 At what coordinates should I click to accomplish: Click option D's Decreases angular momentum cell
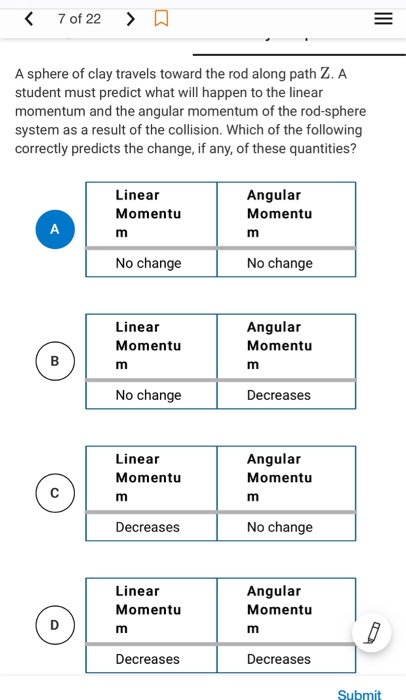coord(286,659)
